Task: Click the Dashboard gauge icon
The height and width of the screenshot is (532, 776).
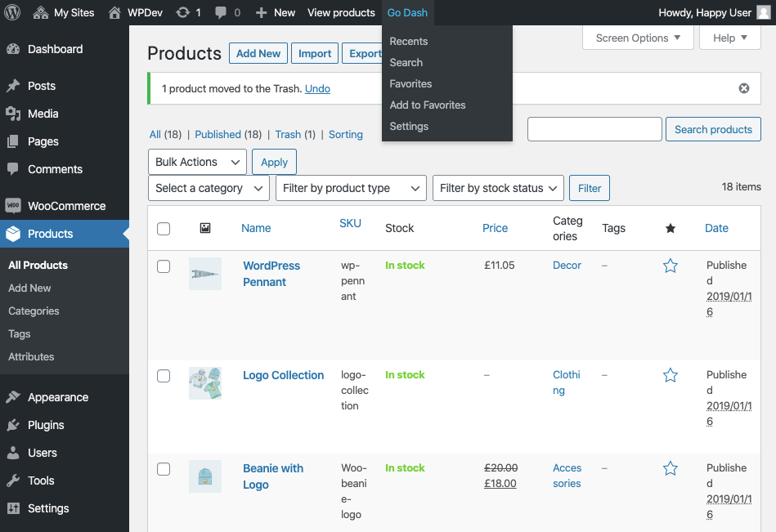Action: click(x=13, y=49)
